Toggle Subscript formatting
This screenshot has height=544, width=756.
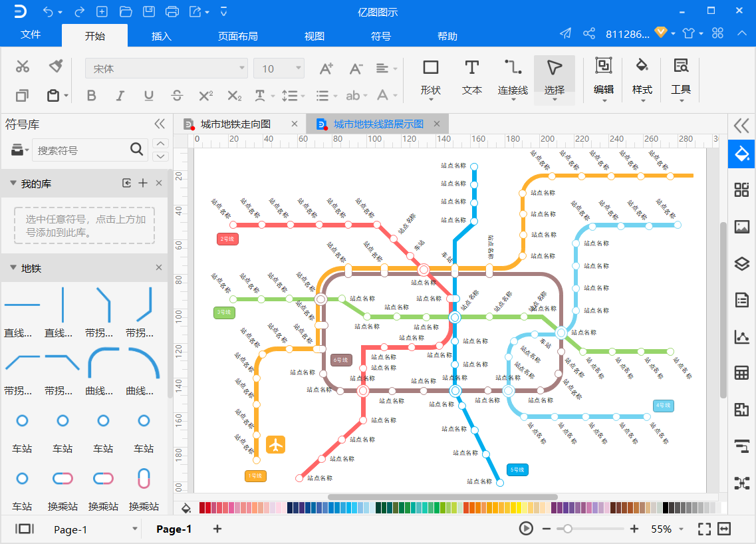[234, 96]
